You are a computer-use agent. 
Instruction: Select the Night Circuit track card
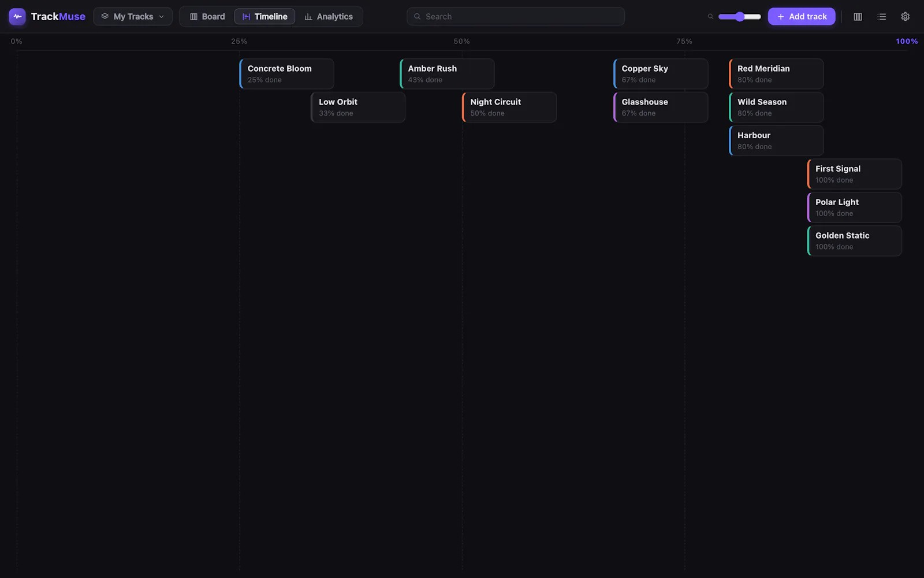(509, 107)
